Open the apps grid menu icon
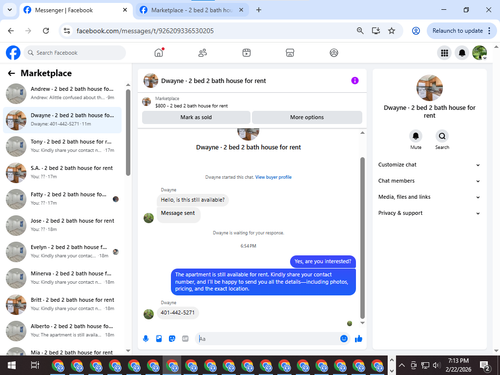This screenshot has height=375, width=500. (444, 53)
